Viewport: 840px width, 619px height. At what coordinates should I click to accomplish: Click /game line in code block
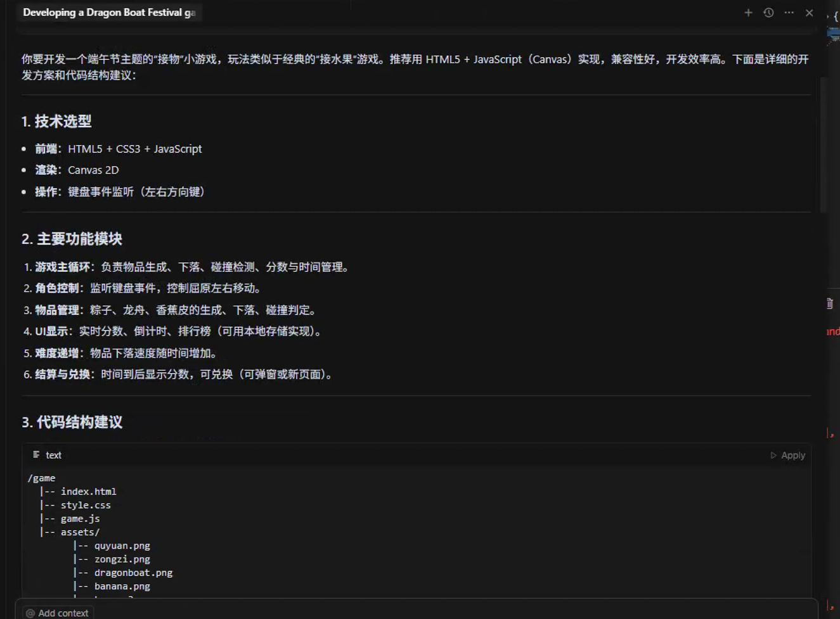click(x=41, y=478)
